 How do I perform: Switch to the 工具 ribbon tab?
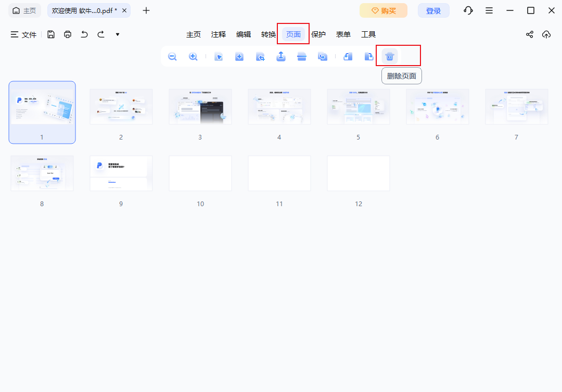pos(368,34)
